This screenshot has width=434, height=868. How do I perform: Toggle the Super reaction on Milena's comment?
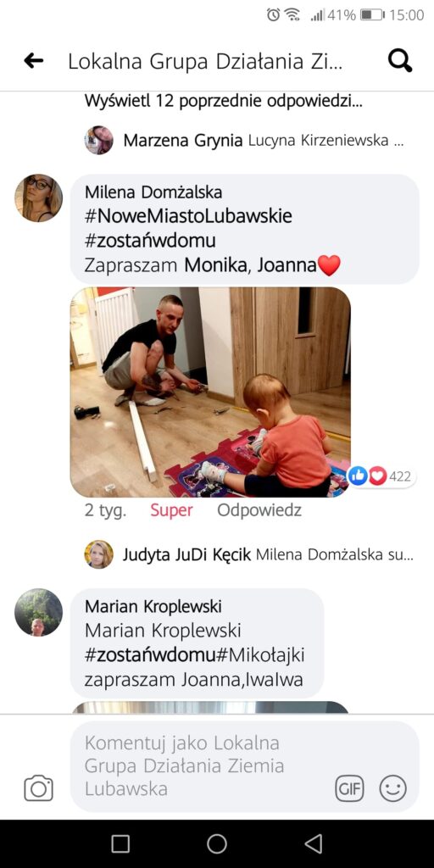tap(171, 509)
